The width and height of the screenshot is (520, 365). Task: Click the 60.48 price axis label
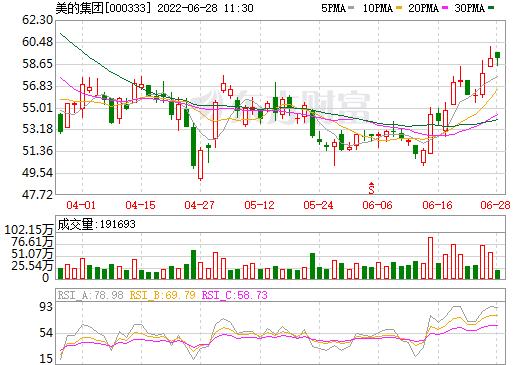click(37, 42)
